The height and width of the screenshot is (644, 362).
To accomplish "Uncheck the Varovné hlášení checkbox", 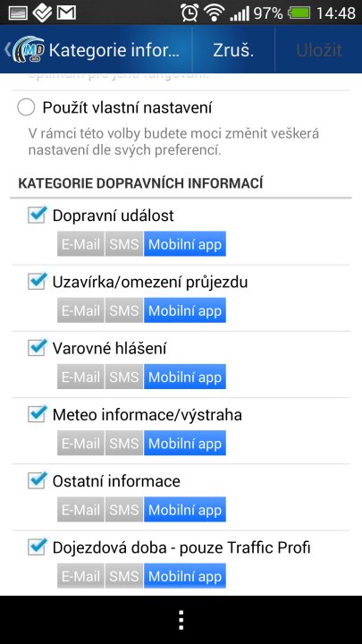I will pos(37,348).
